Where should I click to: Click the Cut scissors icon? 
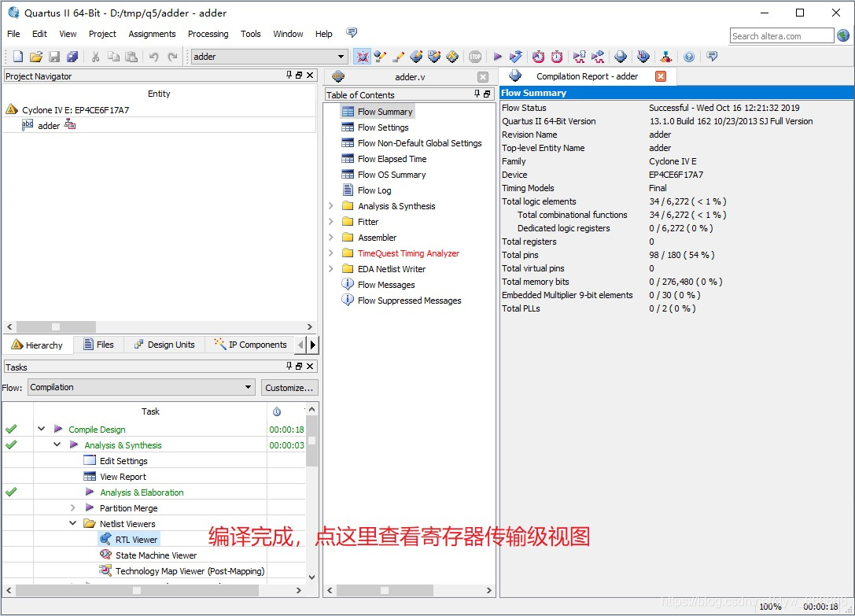[x=95, y=56]
